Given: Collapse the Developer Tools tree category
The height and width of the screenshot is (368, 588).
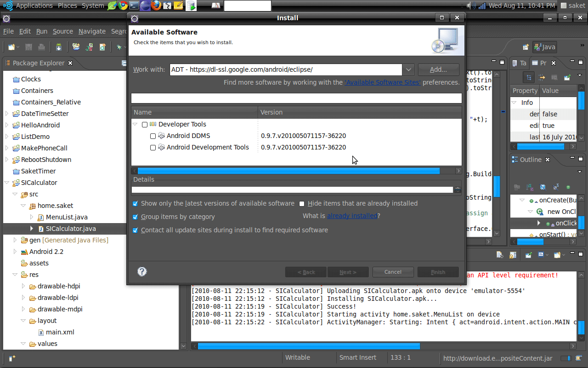Looking at the screenshot, I should tap(135, 125).
